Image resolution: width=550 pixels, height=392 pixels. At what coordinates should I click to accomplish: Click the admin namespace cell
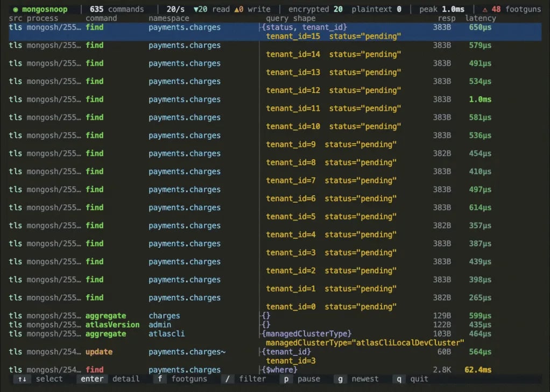(160, 325)
